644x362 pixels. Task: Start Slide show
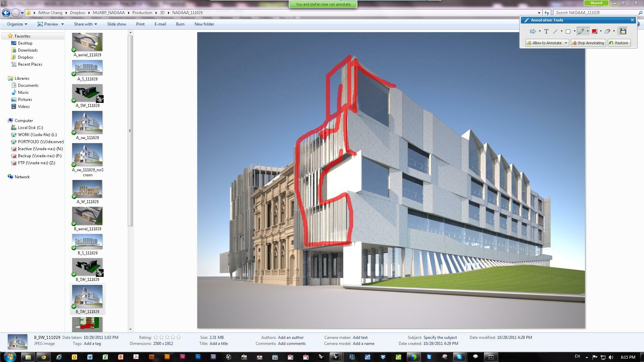click(117, 24)
